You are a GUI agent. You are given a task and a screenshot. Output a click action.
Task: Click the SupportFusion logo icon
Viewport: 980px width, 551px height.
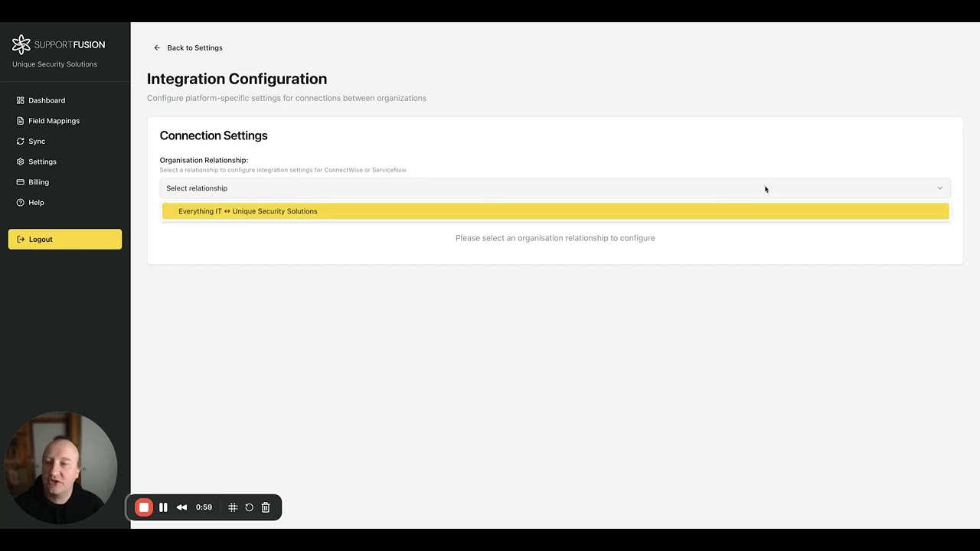click(x=21, y=44)
